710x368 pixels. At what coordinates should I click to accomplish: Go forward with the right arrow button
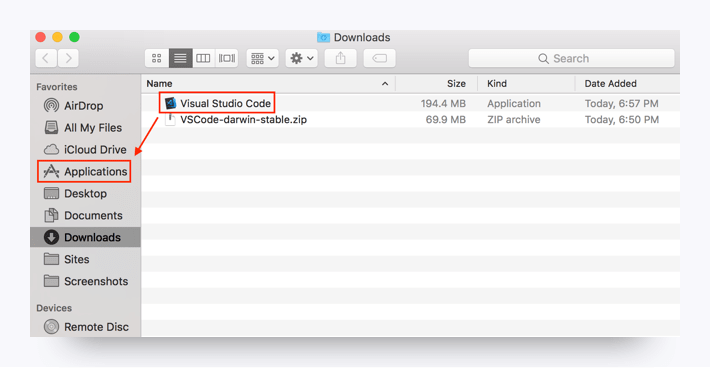tap(68, 58)
